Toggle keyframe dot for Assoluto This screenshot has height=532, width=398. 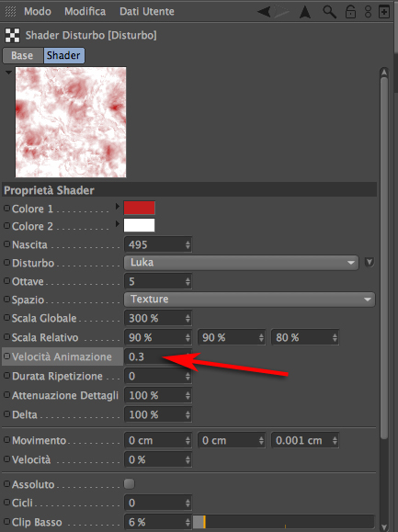(6, 483)
